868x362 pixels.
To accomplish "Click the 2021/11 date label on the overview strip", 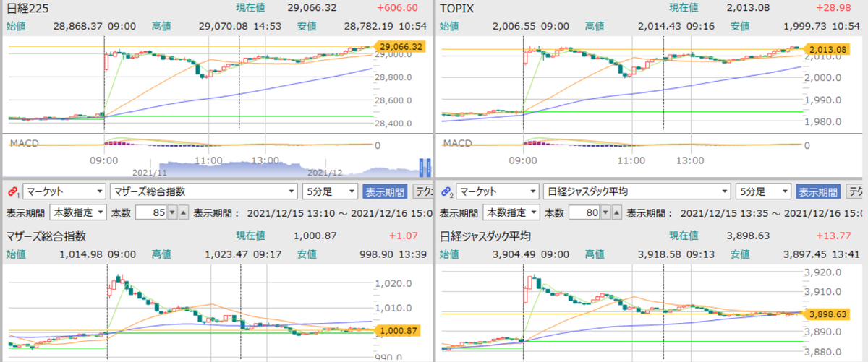I will [150, 173].
